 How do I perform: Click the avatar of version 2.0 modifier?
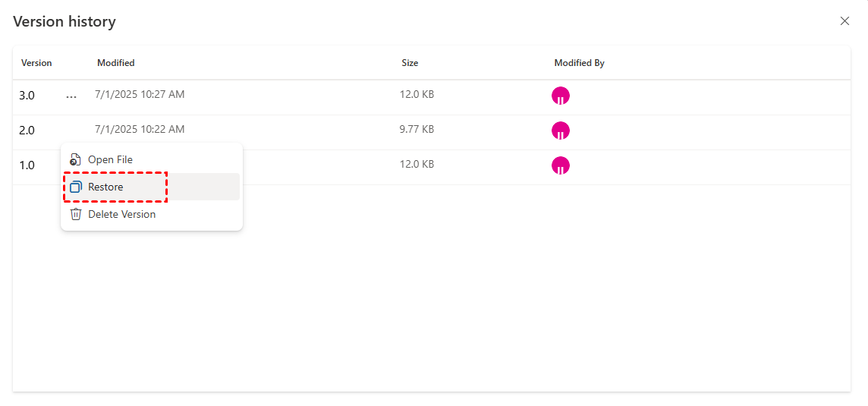pyautogui.click(x=560, y=131)
